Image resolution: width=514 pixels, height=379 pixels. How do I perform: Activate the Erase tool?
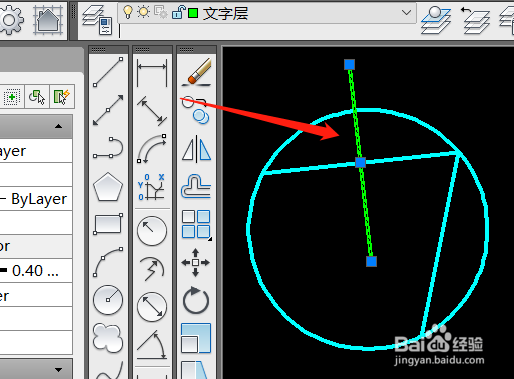point(197,72)
